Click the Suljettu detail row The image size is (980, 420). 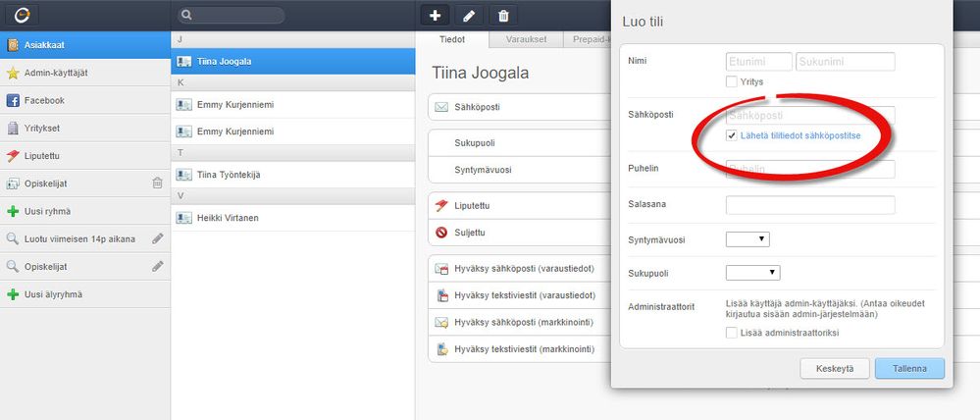[519, 233]
